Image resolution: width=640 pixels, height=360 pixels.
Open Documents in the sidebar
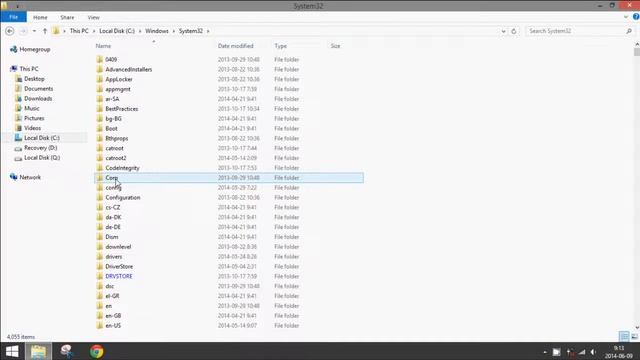click(38, 89)
